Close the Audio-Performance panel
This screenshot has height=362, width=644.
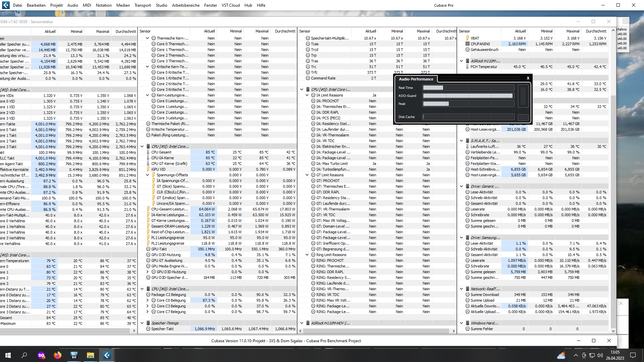pyautogui.click(x=528, y=78)
